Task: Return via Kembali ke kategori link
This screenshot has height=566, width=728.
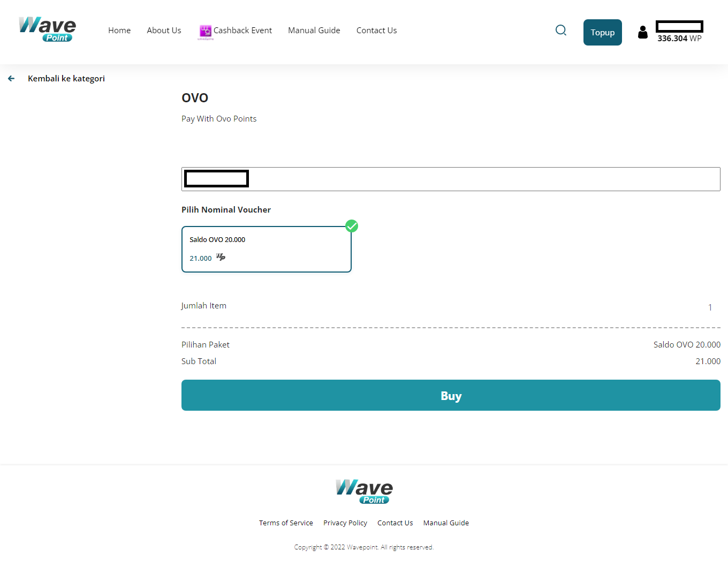Action: 66,79
